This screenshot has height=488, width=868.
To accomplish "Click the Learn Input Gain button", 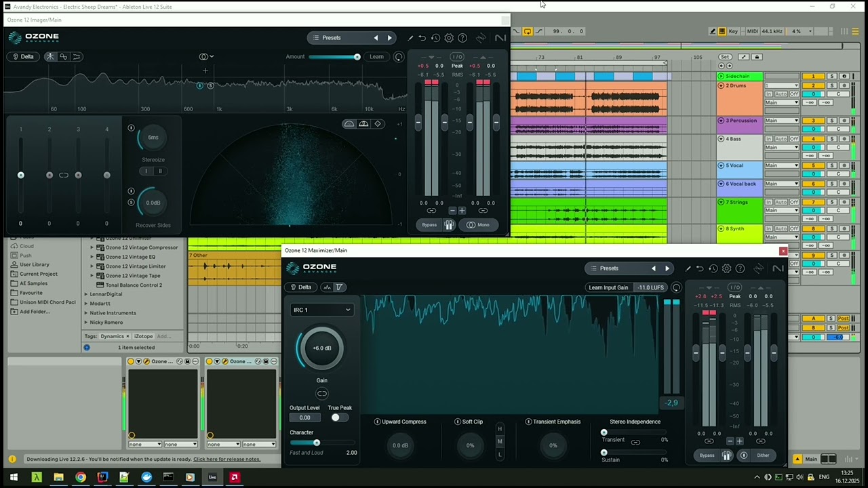I will 608,287.
